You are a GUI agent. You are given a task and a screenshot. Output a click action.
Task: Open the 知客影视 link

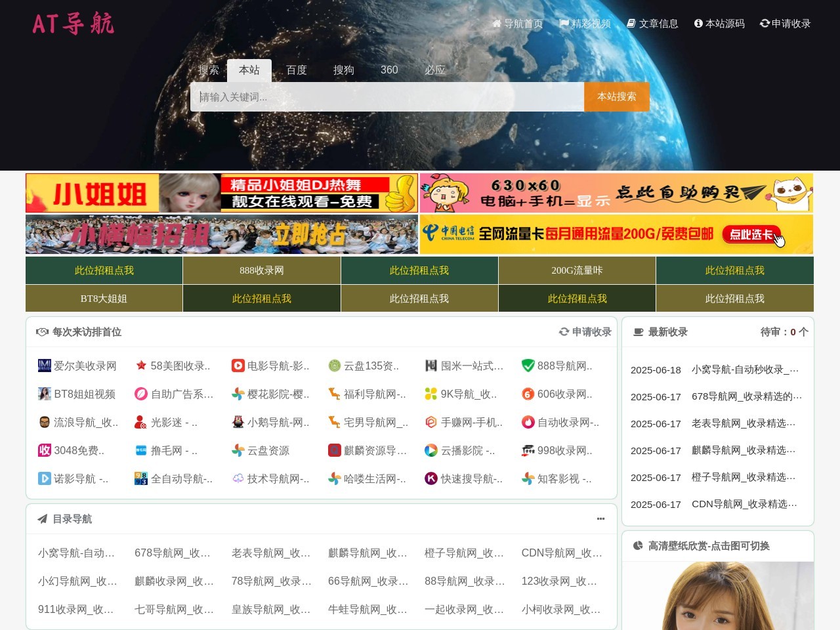(x=564, y=479)
